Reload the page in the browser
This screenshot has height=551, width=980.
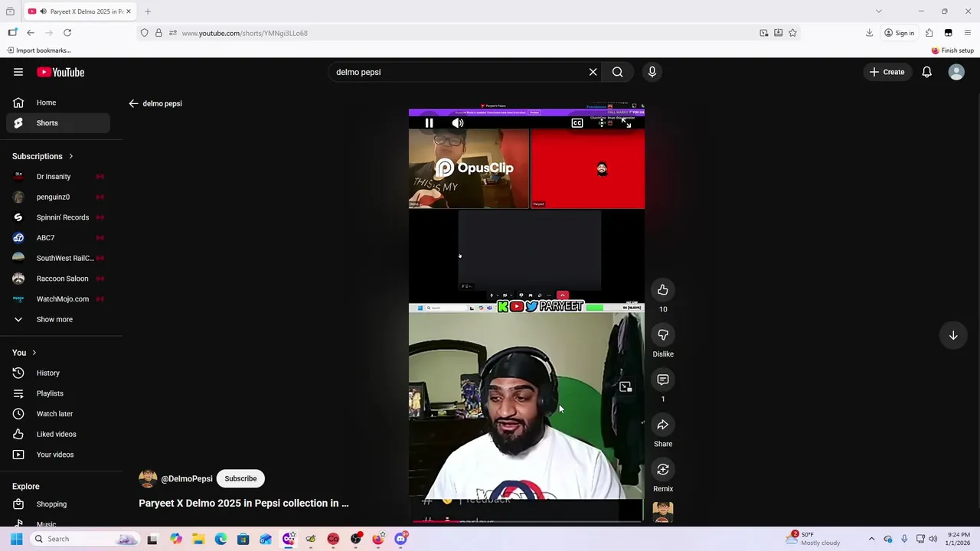coord(67,33)
